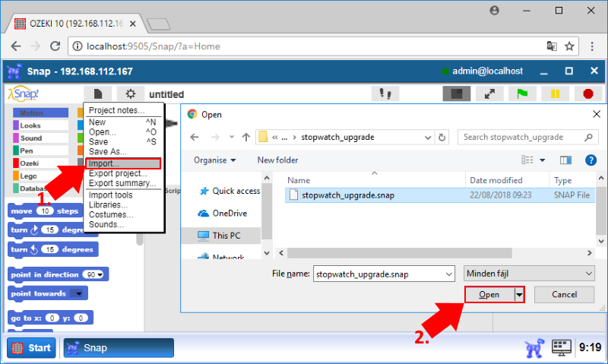The width and height of the screenshot is (608, 364).
Task: Open the Minden fájl file type dropdown
Action: click(x=529, y=274)
